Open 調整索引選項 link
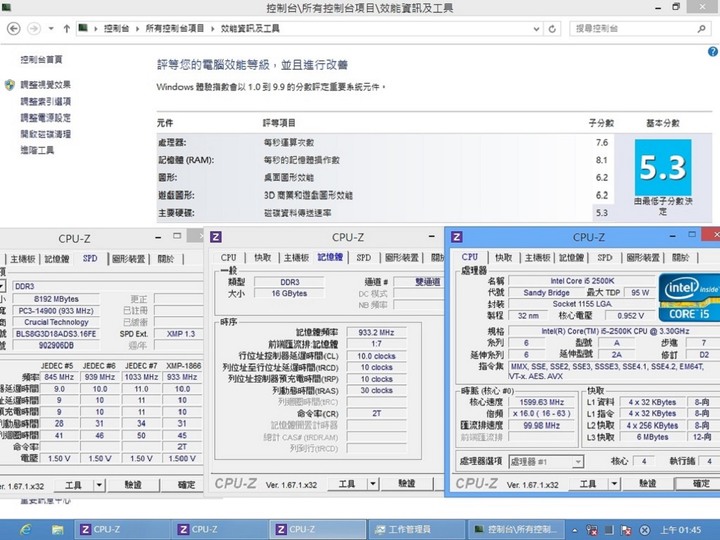Viewport: 720px width, 540px height. point(45,101)
